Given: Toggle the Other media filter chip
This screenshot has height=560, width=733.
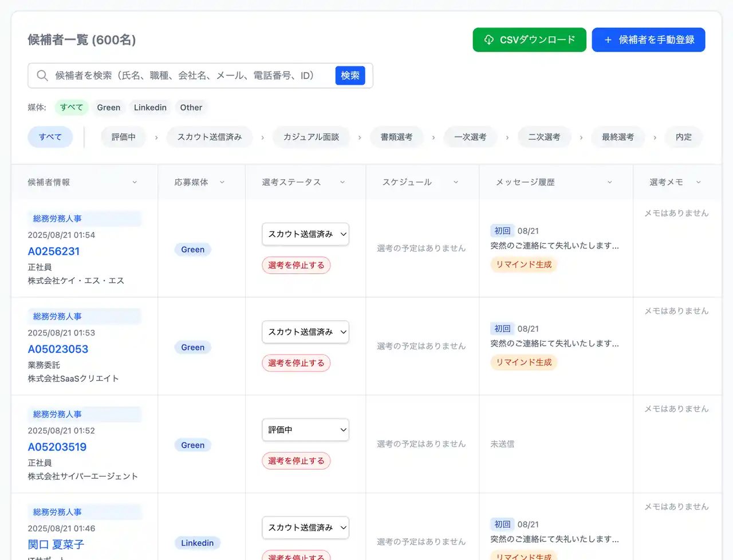Looking at the screenshot, I should point(191,108).
